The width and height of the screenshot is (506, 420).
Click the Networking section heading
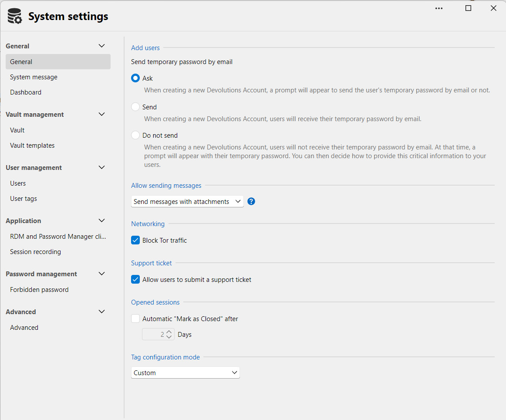(x=148, y=224)
